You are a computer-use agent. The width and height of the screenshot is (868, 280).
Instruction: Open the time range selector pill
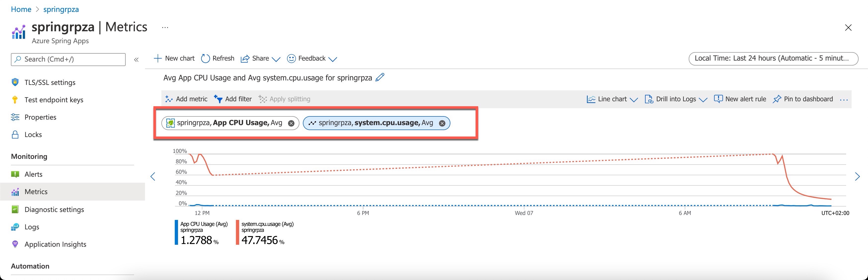[773, 58]
